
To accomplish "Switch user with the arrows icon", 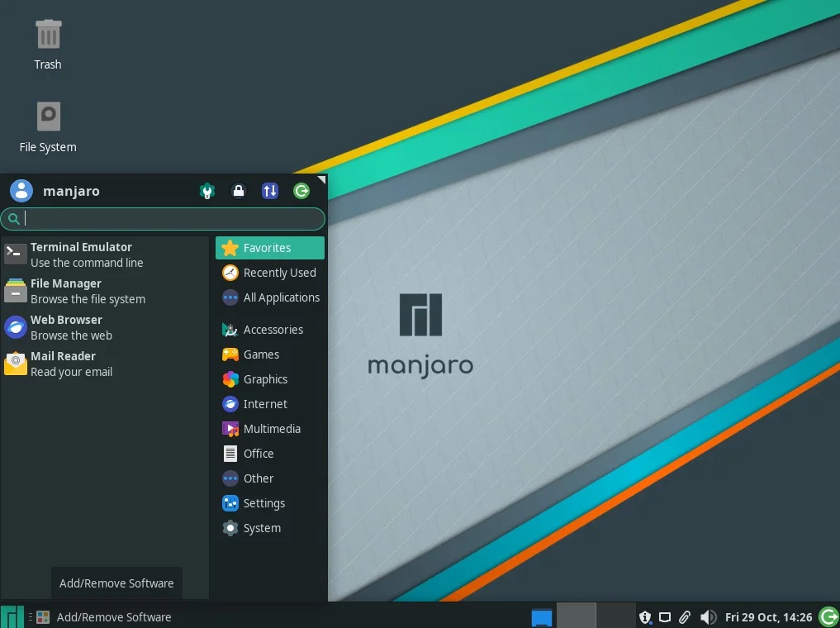I will coord(270,191).
